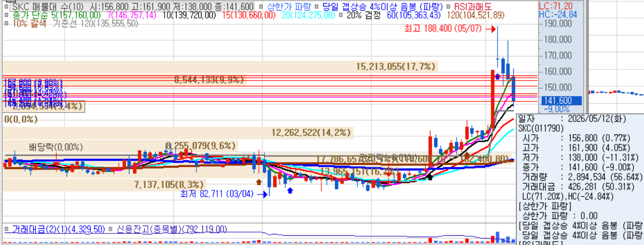This screenshot has width=644, height=245.
Task: Click the 당일 갭상승 4%이상 음봉 legend
Action: tap(382, 7)
